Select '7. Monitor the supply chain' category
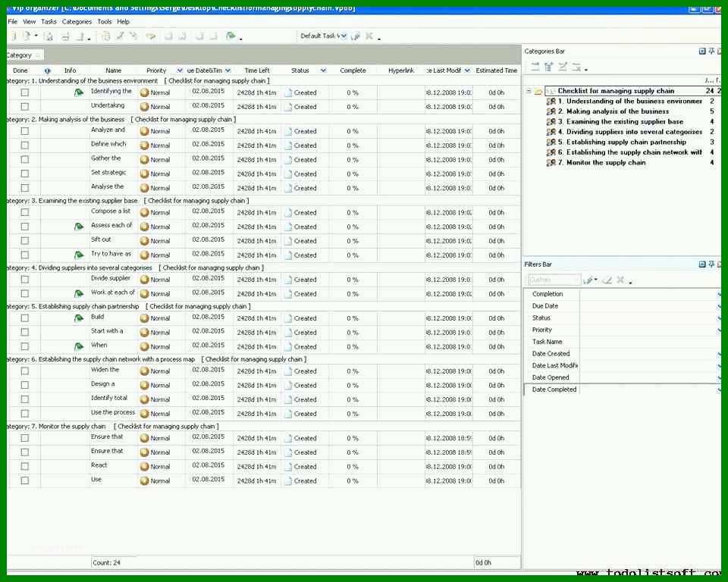728x582 pixels. [x=601, y=163]
